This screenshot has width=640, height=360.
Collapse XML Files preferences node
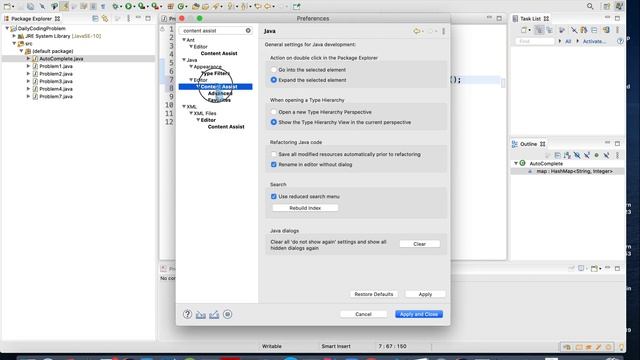[191, 113]
